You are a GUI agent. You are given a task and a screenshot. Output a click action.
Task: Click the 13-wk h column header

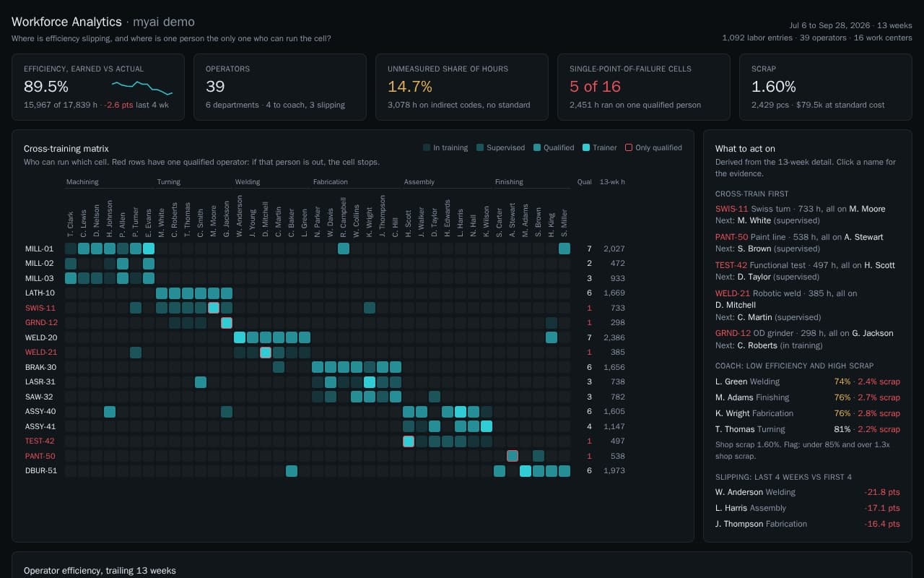coord(612,182)
